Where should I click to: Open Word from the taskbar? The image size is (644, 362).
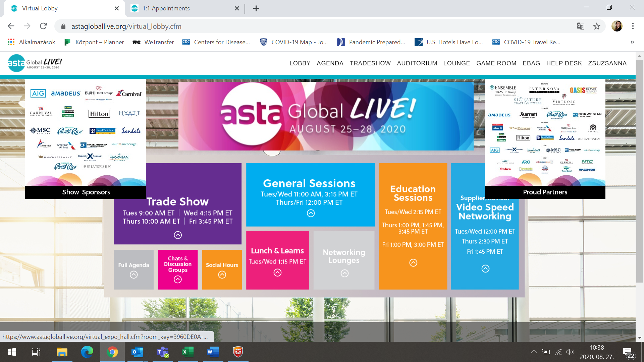(213, 352)
